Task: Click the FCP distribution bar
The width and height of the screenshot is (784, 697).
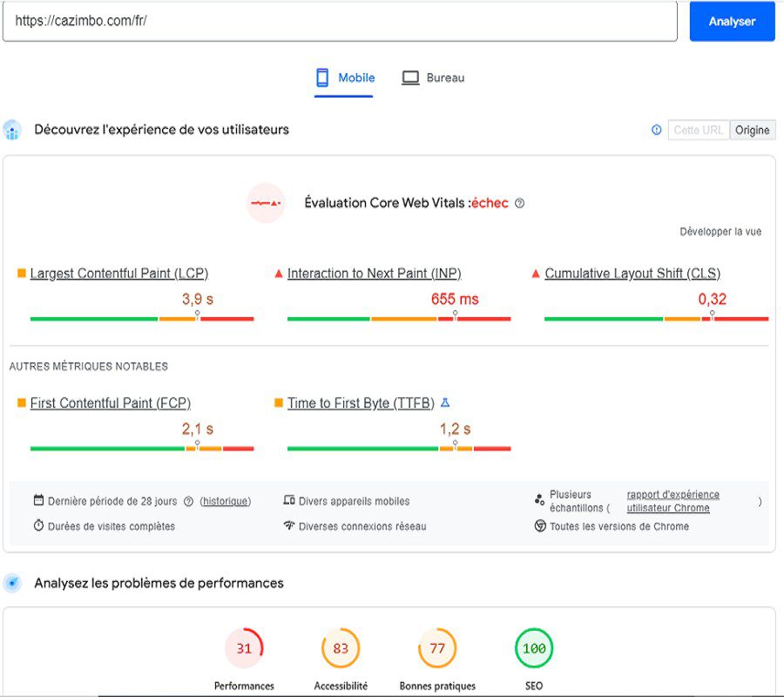Action: point(142,449)
